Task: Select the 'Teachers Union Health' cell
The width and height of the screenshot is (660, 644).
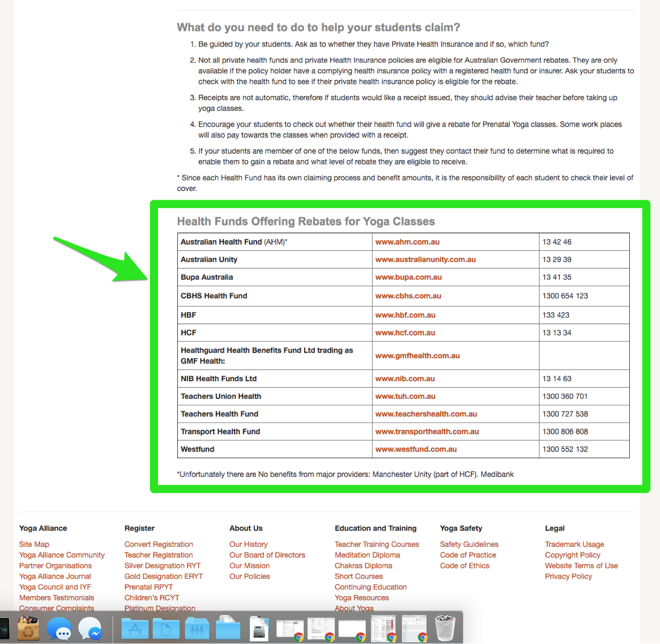Action: [x=274, y=397]
